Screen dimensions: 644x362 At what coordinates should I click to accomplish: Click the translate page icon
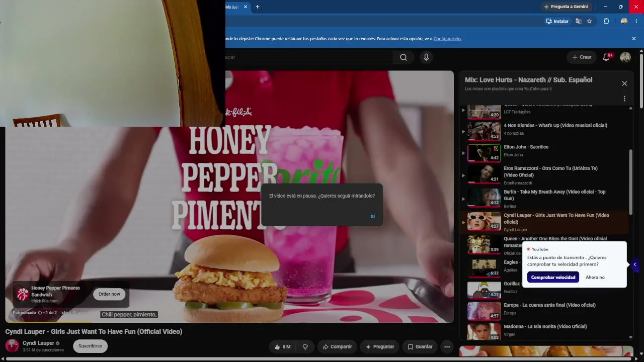click(x=579, y=21)
